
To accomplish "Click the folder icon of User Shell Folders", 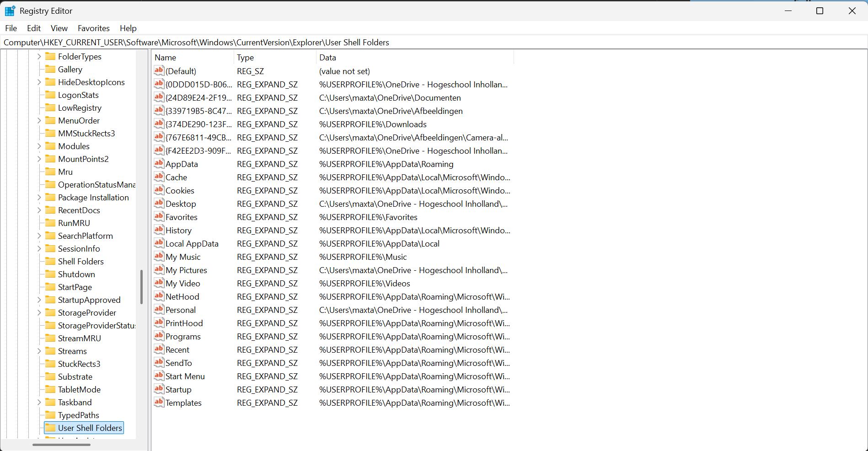I will [x=50, y=427].
